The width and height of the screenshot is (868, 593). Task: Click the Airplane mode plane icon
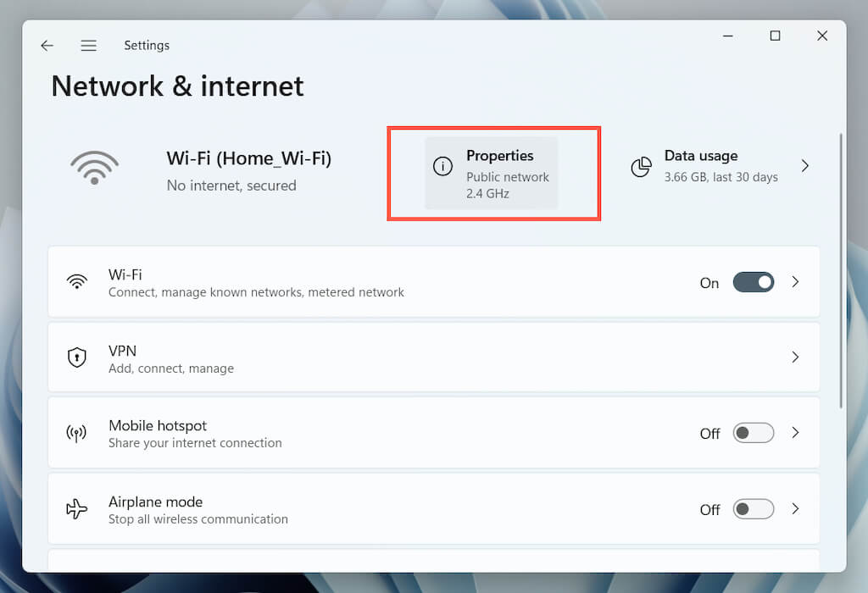(77, 509)
